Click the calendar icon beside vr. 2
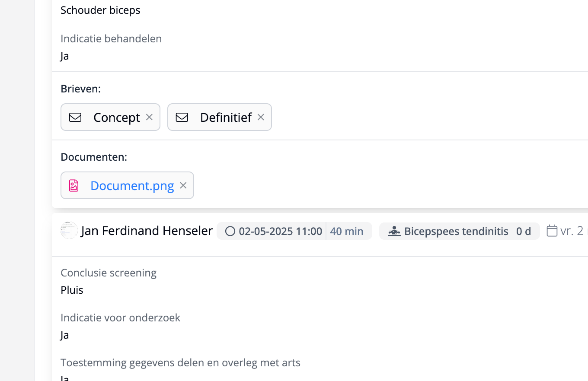Viewport: 588px width, 381px height. (x=552, y=231)
